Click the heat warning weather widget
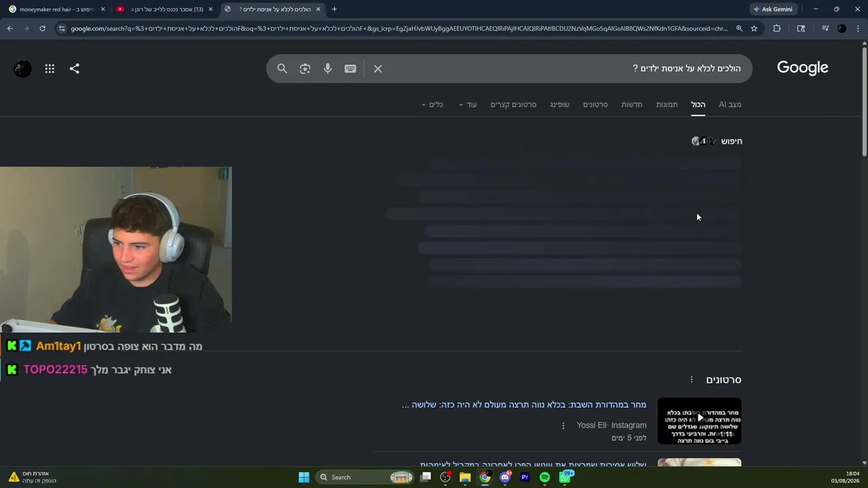Image resolution: width=868 pixels, height=488 pixels. tap(33, 477)
